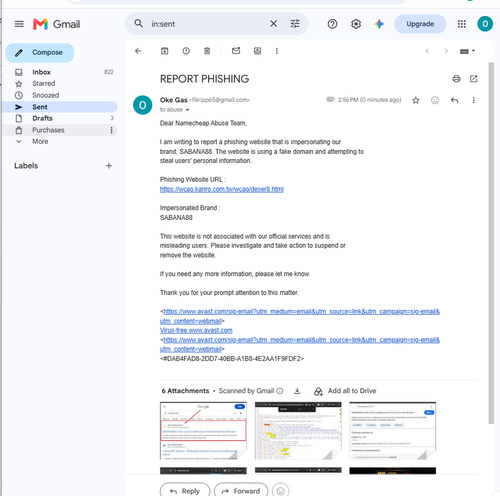The height and width of the screenshot is (496, 500).
Task: Click the REPORT PHISHING subject heading
Action: click(204, 79)
